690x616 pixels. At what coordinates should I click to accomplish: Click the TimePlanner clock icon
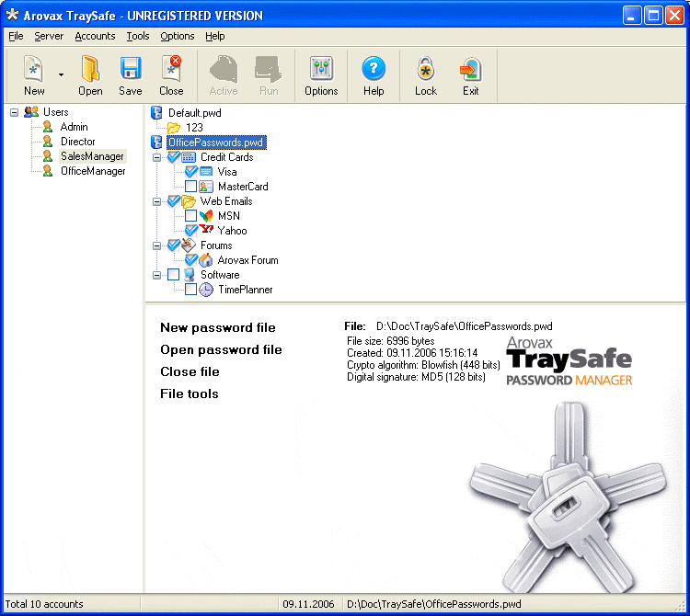click(x=206, y=290)
